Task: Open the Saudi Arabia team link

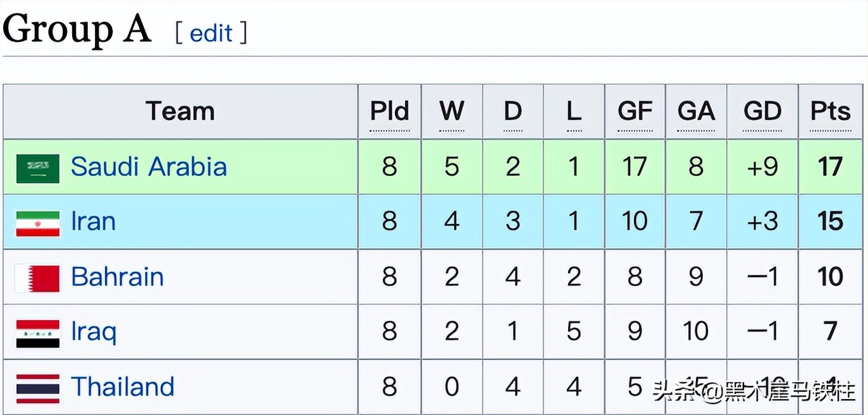Action: pyautogui.click(x=149, y=167)
